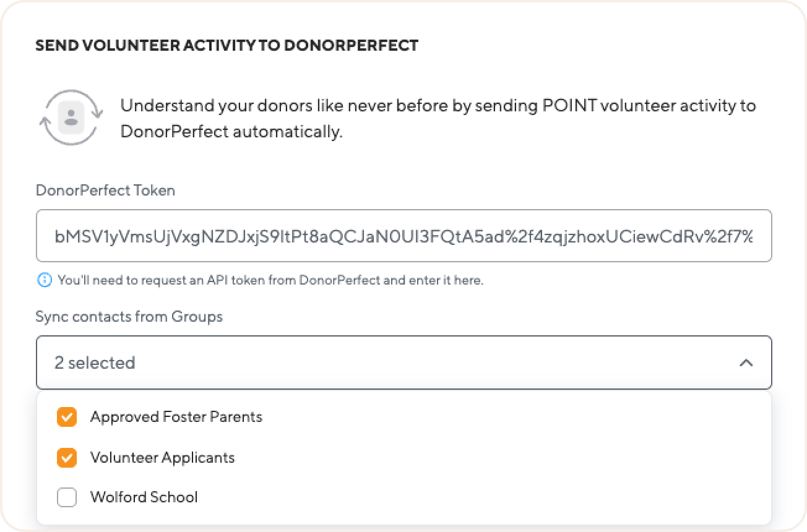Check the Wolford School checkbox

(67, 497)
